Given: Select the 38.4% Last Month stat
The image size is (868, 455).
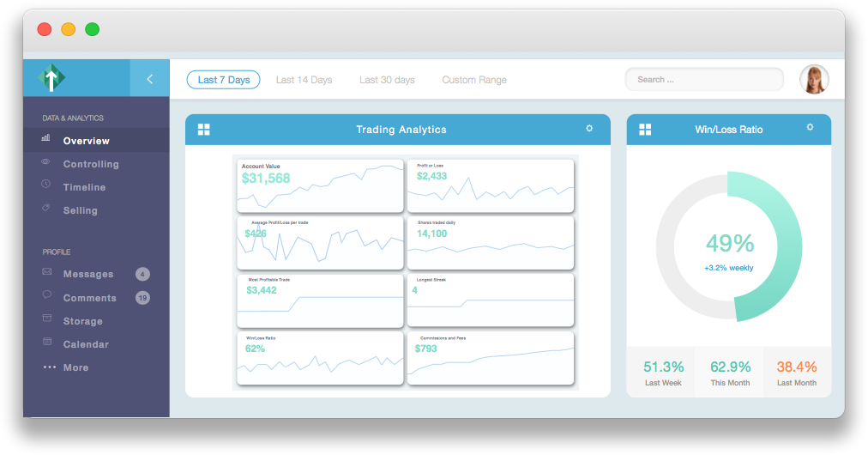Looking at the screenshot, I should tap(797, 373).
